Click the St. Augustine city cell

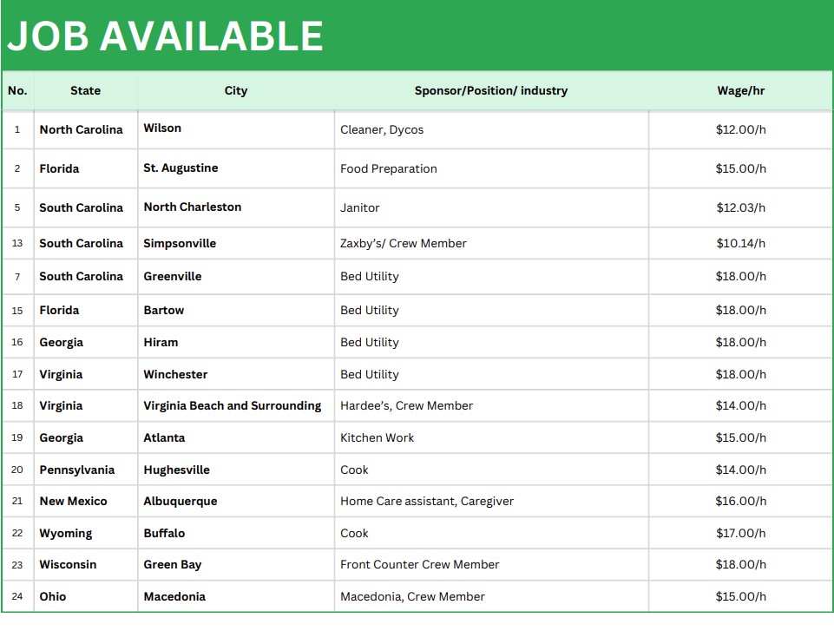(181, 168)
